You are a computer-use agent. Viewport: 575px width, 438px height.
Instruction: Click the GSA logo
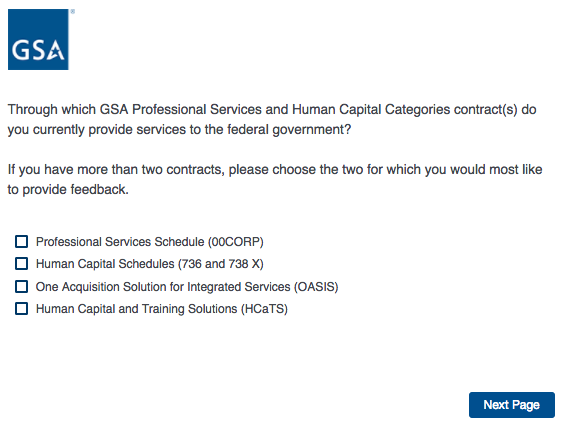tap(38, 39)
